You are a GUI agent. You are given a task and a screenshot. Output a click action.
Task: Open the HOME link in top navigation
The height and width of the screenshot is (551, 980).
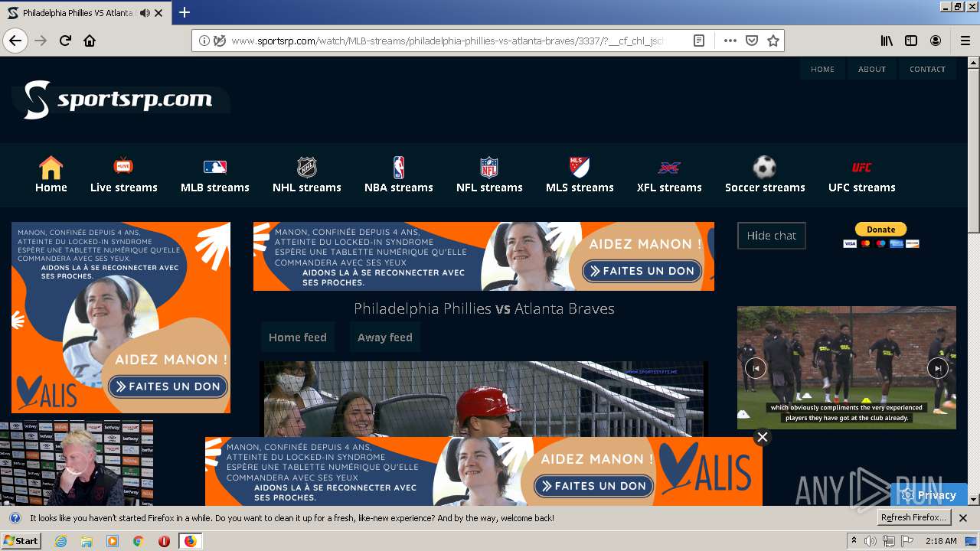(x=822, y=69)
